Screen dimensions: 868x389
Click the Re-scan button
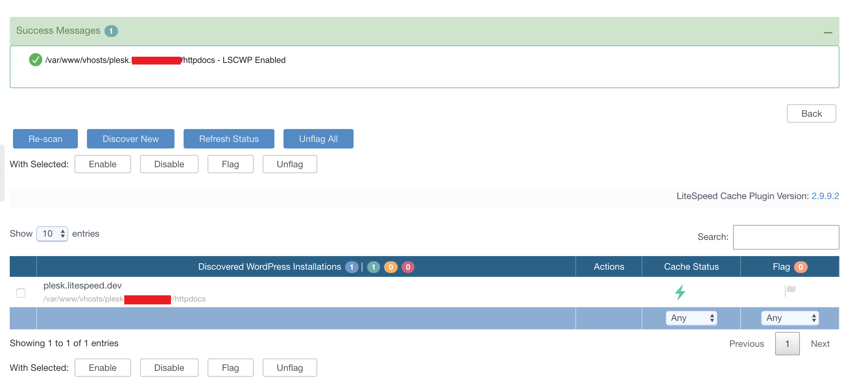[45, 139]
